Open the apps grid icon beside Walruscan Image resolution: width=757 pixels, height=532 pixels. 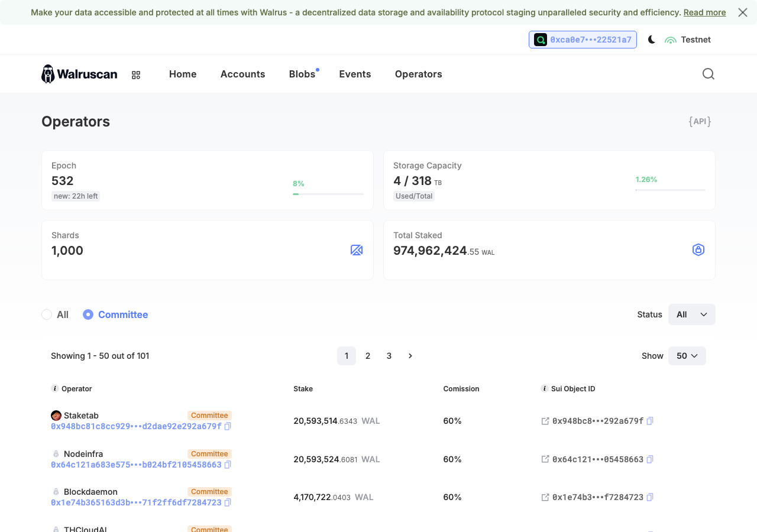[136, 75]
